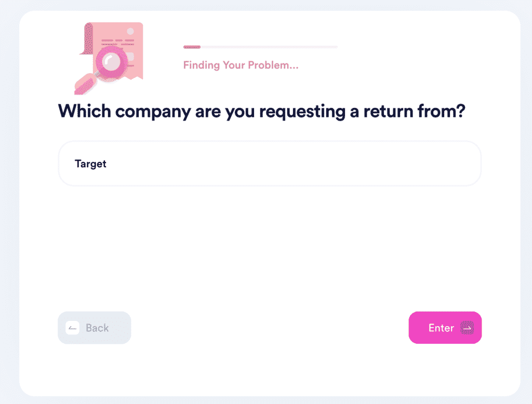Click the zigzag bottom edge of receipt

(x=136, y=77)
